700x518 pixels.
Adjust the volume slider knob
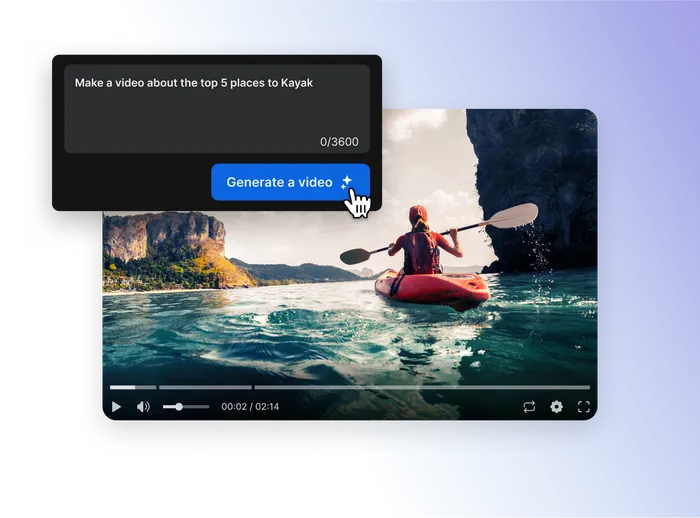179,407
